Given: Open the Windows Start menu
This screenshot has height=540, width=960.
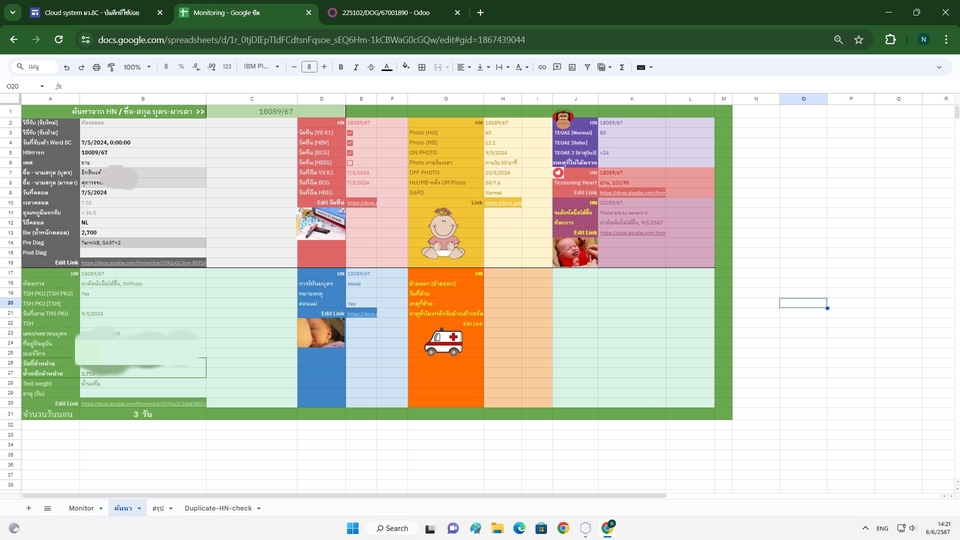Looking at the screenshot, I should 353,528.
